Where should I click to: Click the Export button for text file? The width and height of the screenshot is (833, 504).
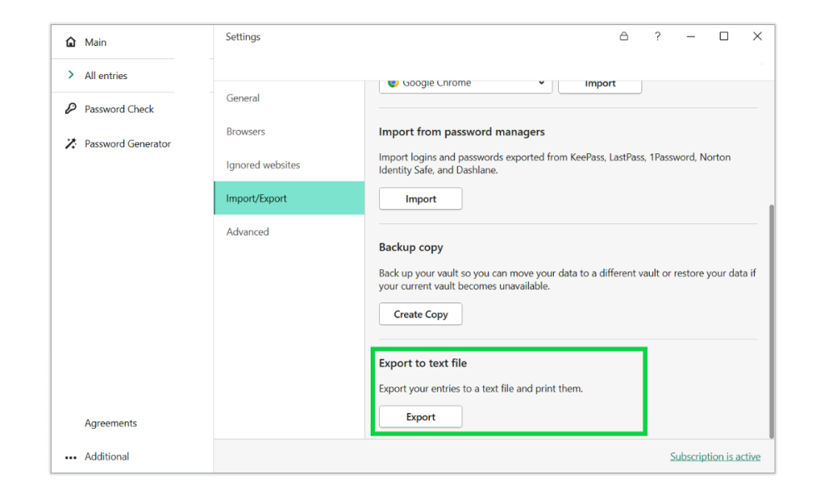421,417
